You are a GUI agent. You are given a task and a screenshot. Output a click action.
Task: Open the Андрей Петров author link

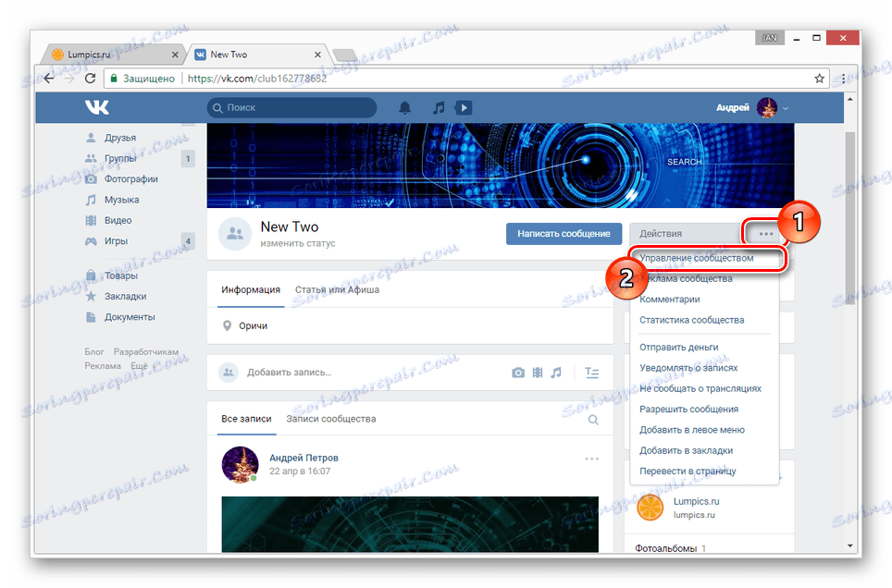(304, 458)
